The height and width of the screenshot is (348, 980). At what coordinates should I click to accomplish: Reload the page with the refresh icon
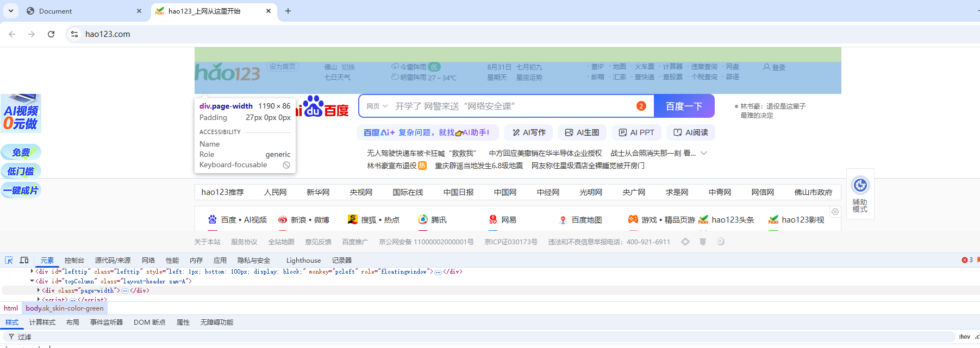[51, 34]
